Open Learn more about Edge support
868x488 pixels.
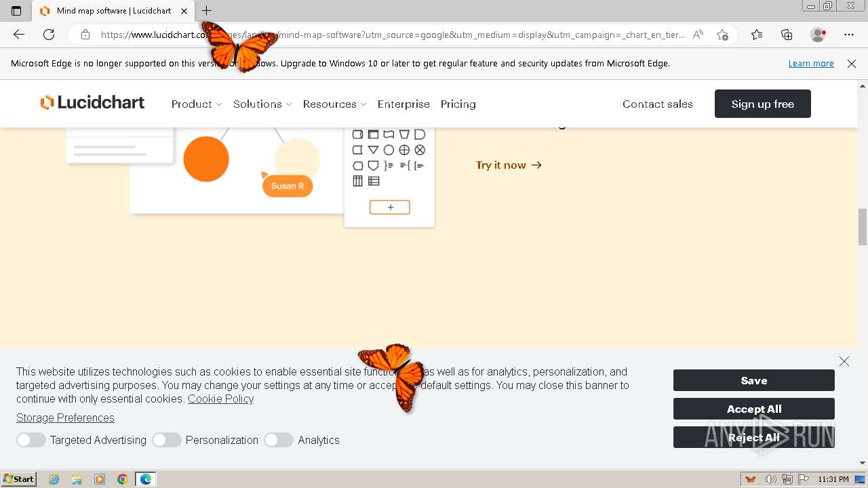(x=811, y=64)
